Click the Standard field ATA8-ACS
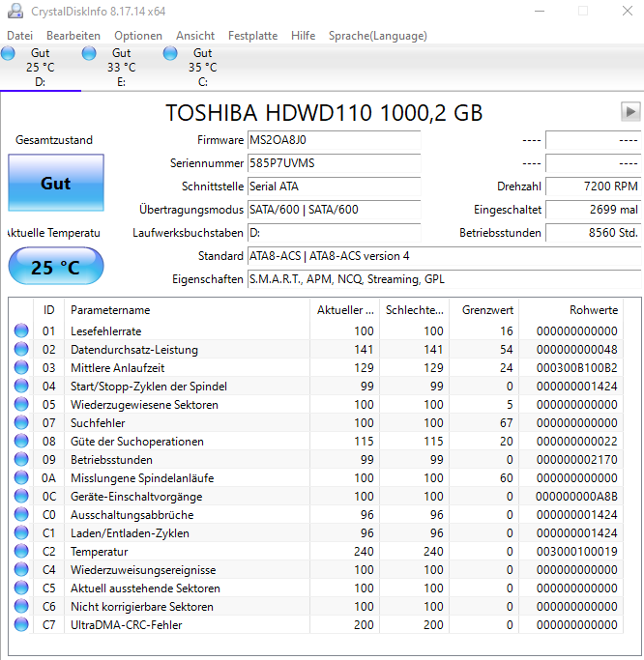 445,256
